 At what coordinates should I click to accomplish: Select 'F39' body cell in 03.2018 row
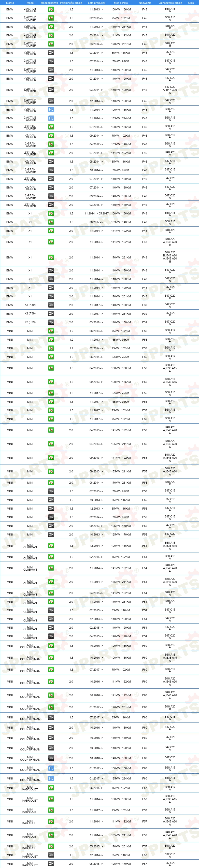point(145,322)
